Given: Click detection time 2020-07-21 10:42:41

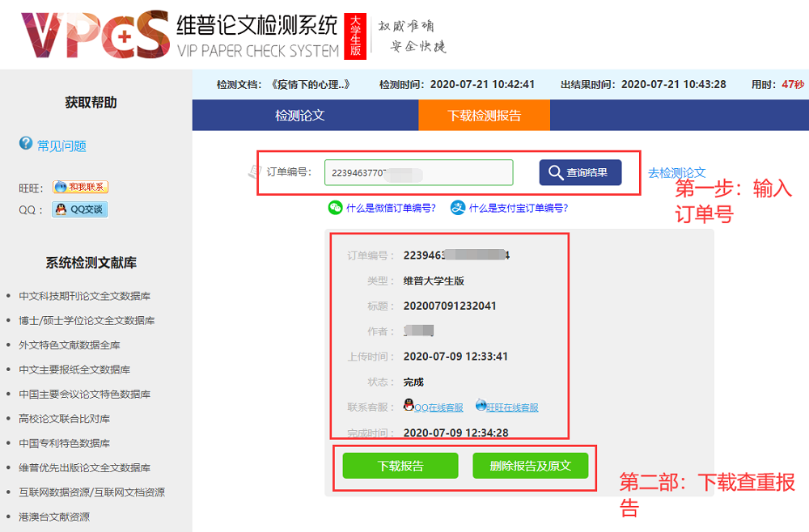Looking at the screenshot, I should click(x=482, y=85).
